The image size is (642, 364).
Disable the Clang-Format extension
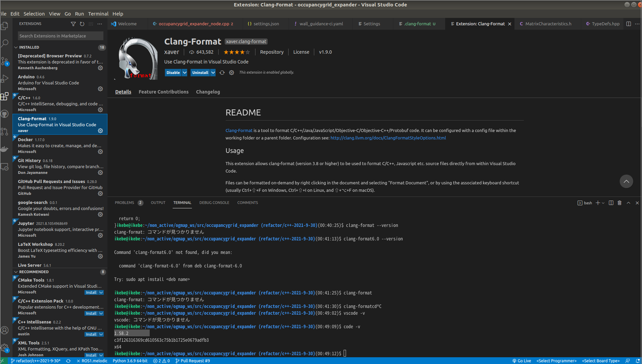click(173, 72)
